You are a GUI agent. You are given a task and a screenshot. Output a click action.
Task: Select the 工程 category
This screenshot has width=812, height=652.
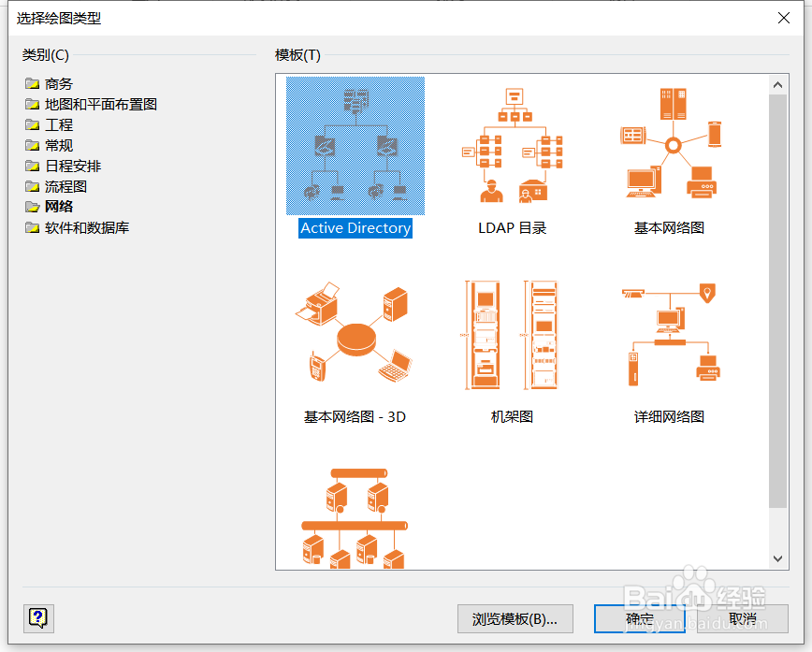pos(60,123)
